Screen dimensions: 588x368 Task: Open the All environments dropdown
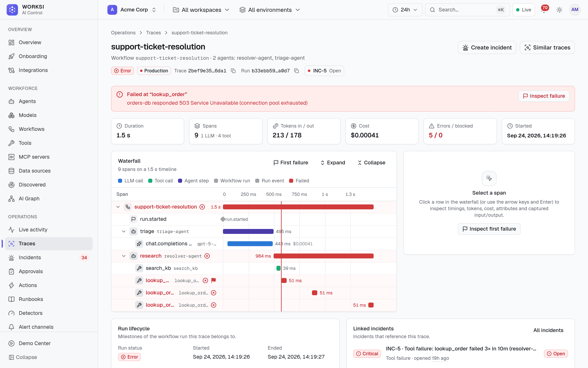click(270, 10)
